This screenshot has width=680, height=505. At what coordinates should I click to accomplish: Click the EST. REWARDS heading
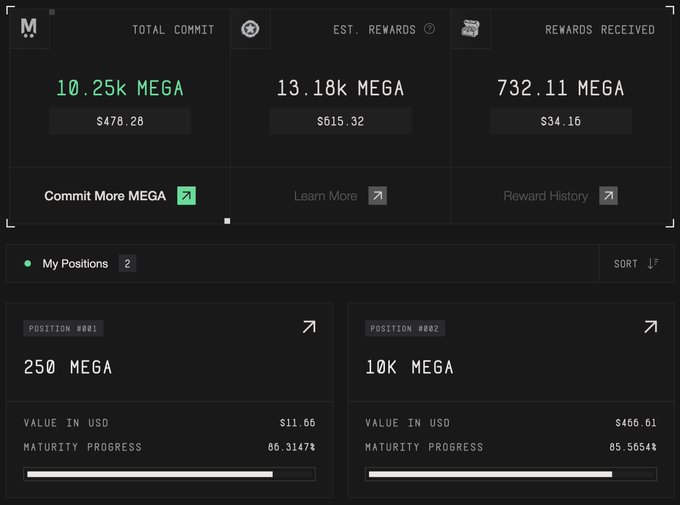point(374,30)
